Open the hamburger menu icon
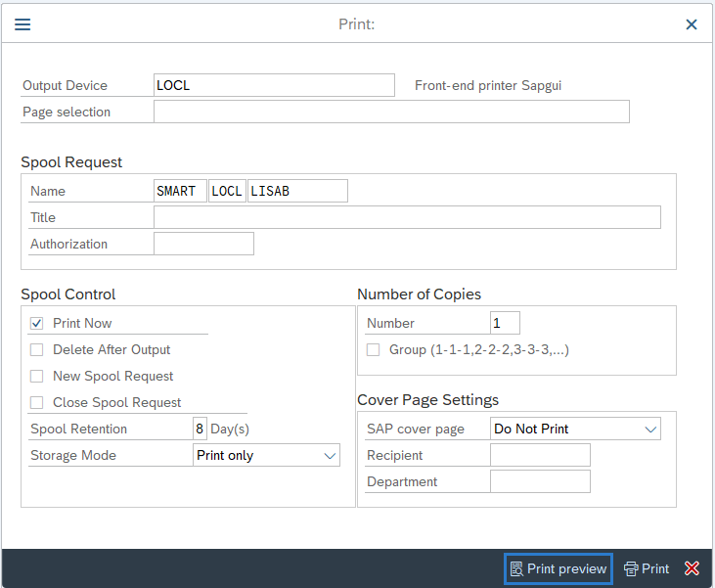This screenshot has width=715, height=588. point(22,24)
